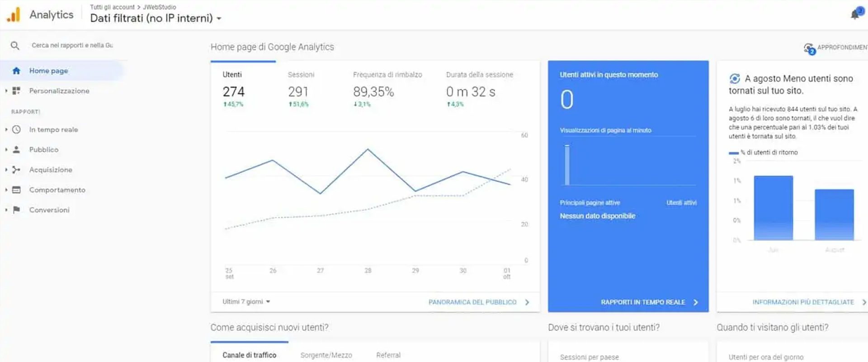Open the notifications bell icon

pos(854,14)
